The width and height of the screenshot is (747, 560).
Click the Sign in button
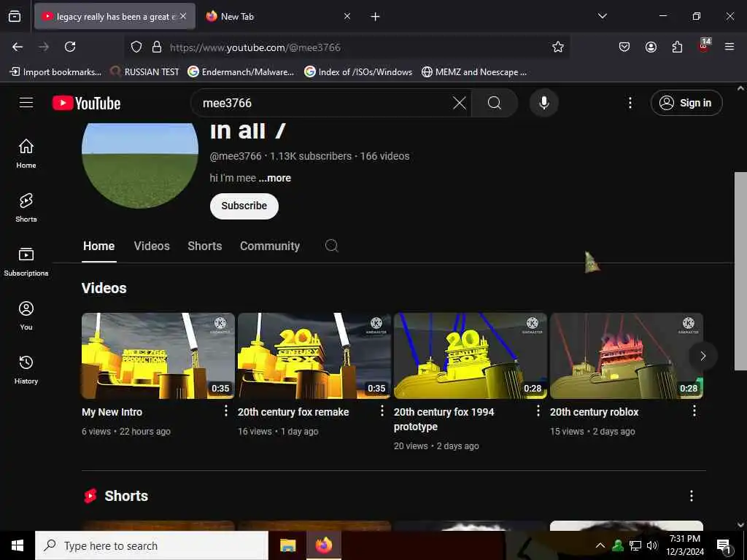pos(686,103)
